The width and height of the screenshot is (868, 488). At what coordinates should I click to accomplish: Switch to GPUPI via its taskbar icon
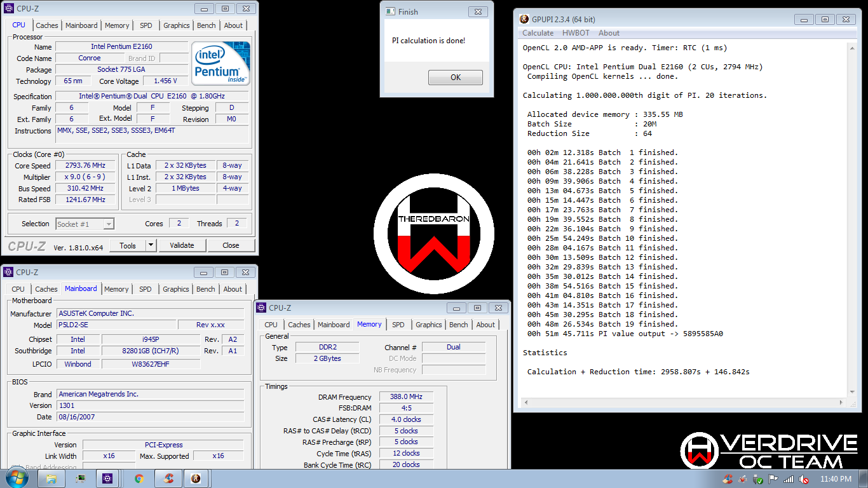[196, 478]
